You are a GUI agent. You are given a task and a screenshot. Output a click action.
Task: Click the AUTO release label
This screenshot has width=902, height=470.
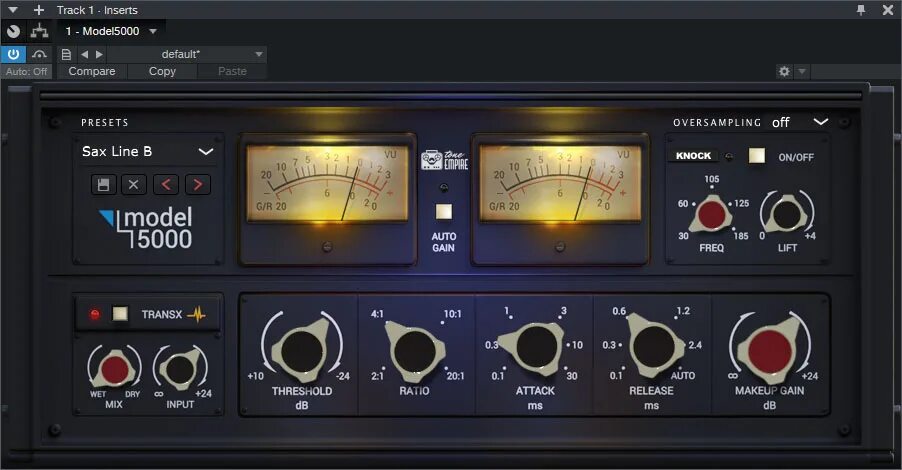coord(683,375)
